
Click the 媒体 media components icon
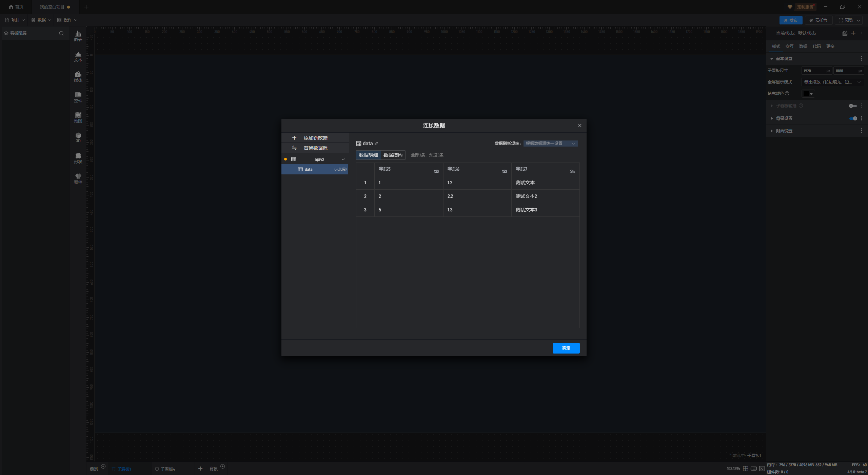(x=78, y=76)
